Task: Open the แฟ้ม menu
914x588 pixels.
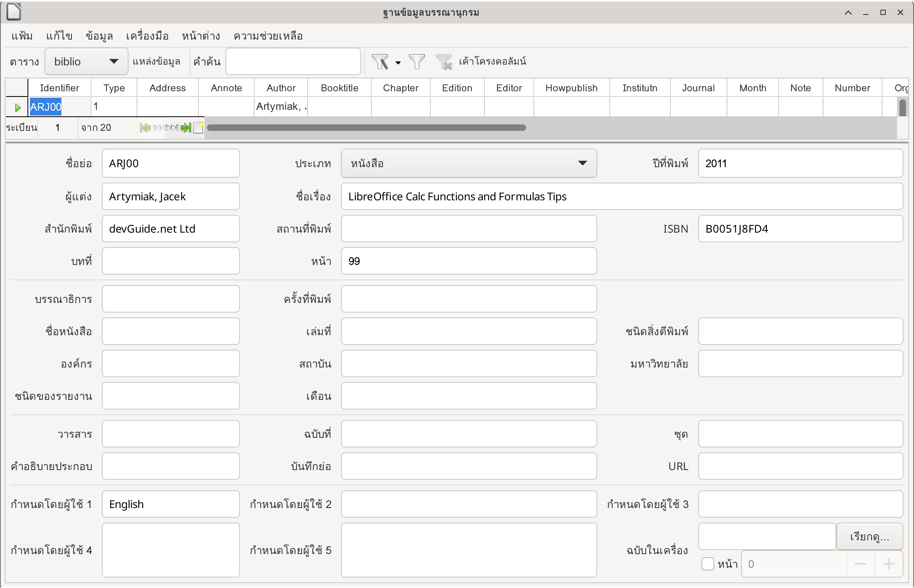Action: [22, 36]
